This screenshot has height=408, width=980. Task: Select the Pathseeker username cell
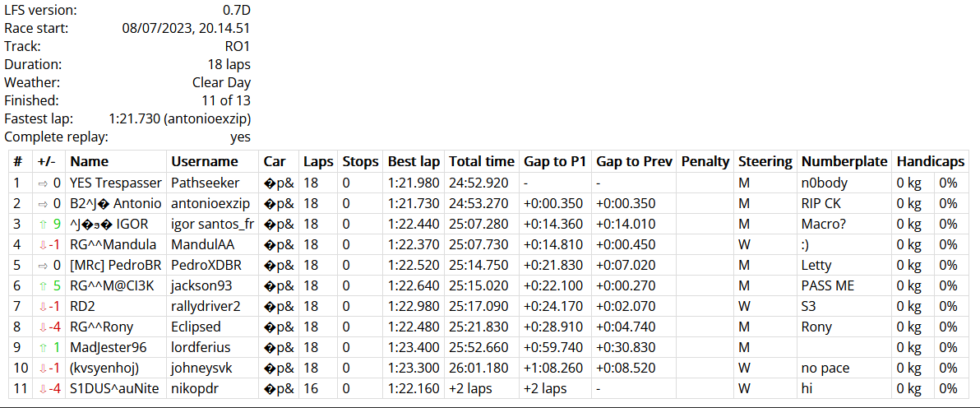point(205,183)
